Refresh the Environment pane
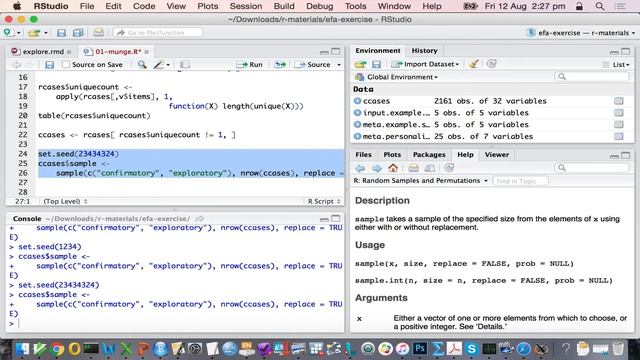 [491, 64]
